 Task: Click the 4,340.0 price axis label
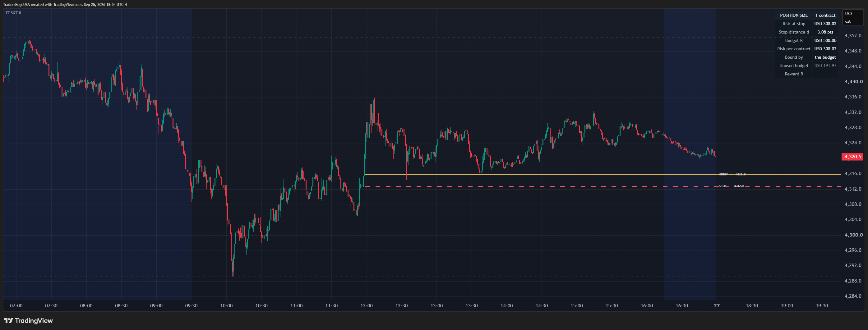point(853,82)
